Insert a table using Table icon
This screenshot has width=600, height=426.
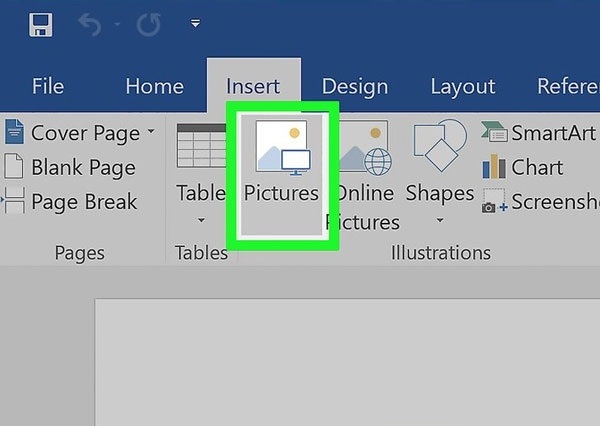tap(201, 146)
